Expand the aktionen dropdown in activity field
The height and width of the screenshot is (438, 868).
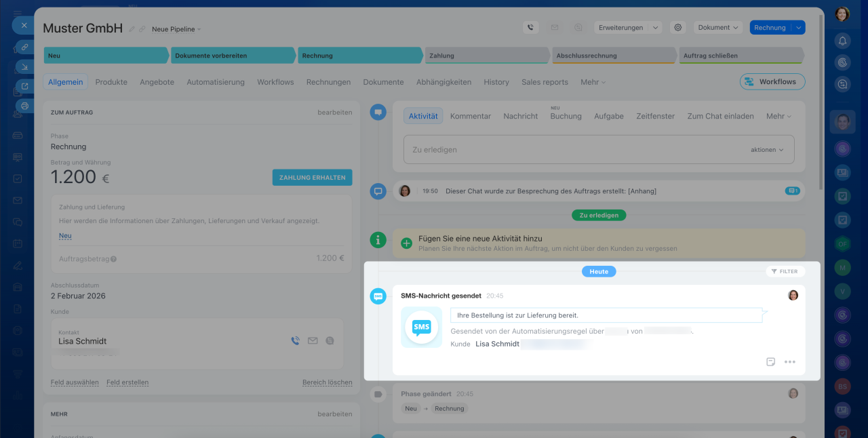(767, 150)
